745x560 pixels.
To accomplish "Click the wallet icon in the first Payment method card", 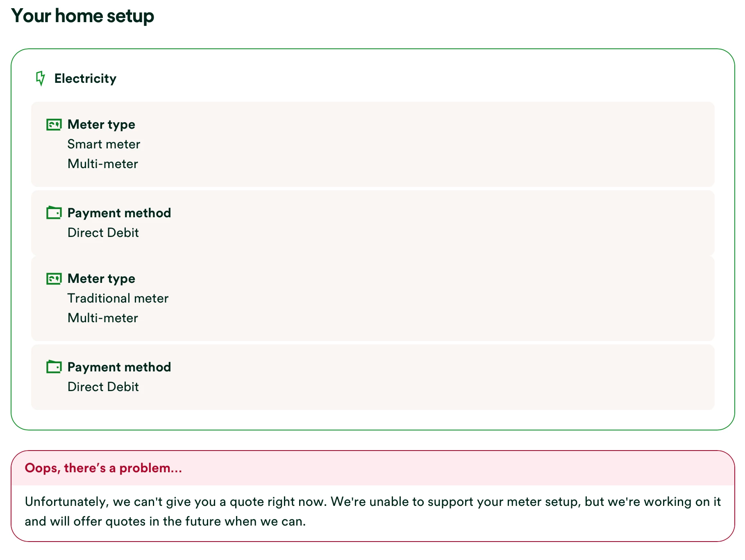I will (54, 213).
